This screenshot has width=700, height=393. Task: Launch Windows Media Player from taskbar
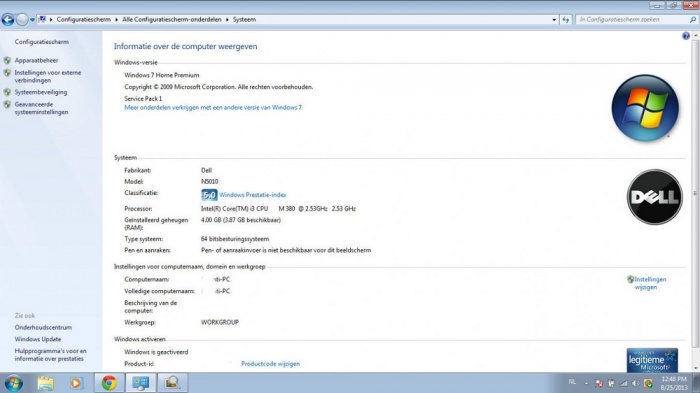pyautogui.click(x=76, y=383)
